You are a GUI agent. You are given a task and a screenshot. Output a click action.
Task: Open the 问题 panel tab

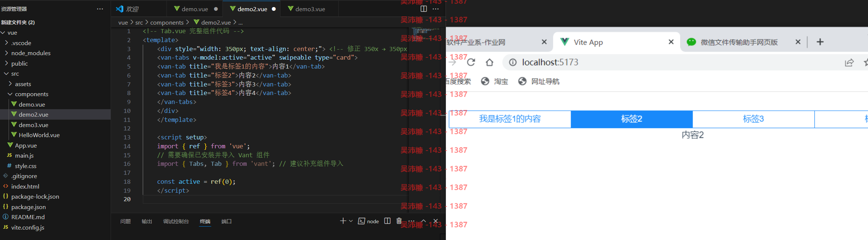coord(126,221)
